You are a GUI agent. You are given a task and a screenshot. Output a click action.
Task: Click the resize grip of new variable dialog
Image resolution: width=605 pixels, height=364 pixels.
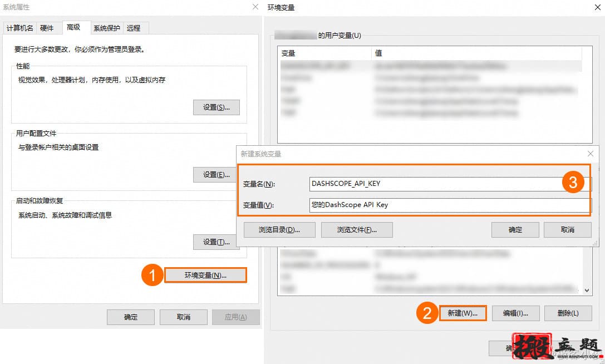(x=595, y=243)
